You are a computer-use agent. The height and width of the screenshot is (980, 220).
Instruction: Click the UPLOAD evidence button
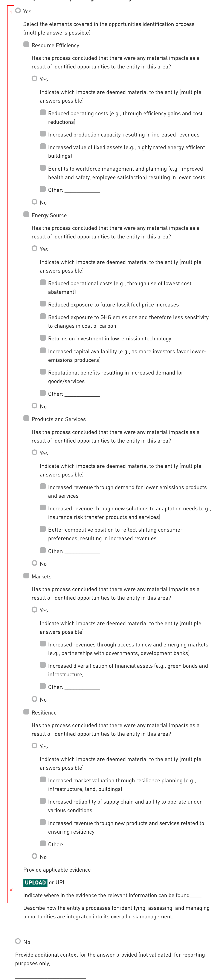(35, 883)
